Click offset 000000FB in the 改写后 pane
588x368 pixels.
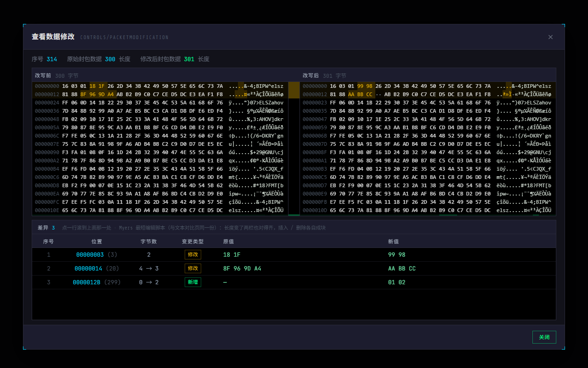pyautogui.click(x=315, y=202)
